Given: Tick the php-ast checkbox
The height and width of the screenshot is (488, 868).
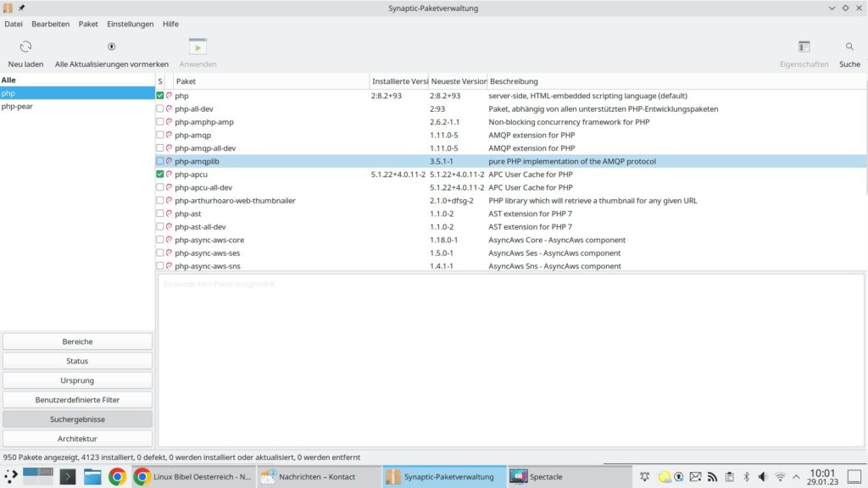Looking at the screenshot, I should (160, 213).
